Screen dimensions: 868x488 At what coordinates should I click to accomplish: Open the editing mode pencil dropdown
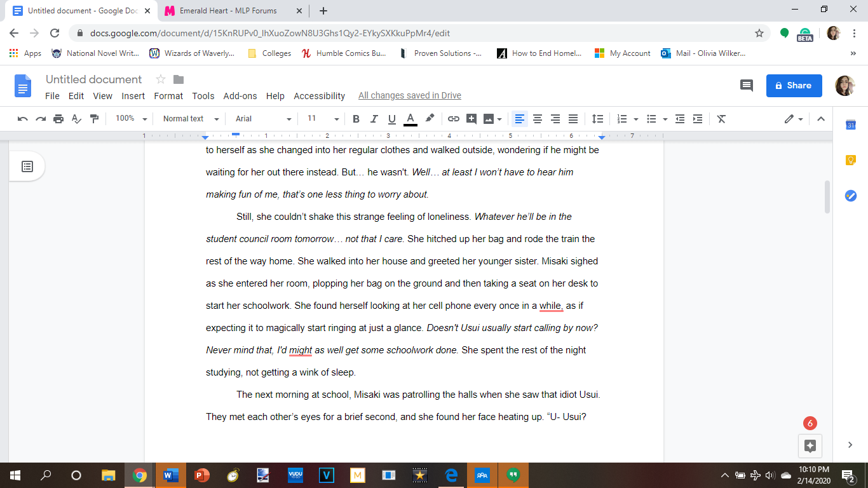794,119
